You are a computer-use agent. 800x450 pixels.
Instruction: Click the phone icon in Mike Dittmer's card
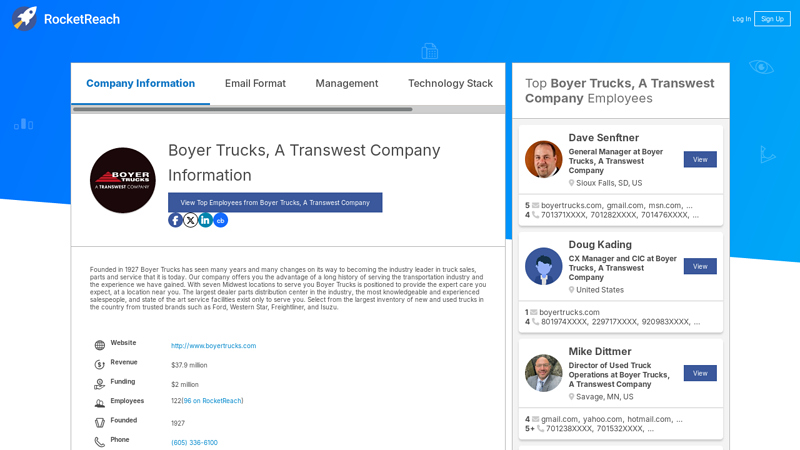(x=540, y=429)
